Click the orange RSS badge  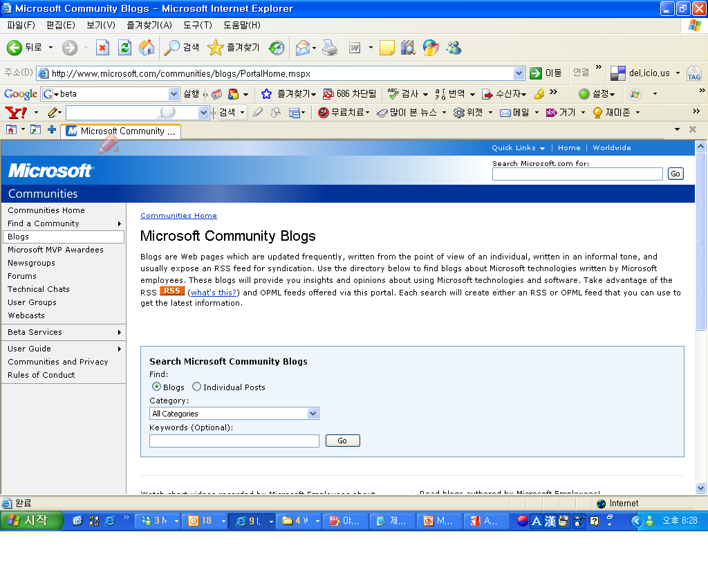click(x=172, y=291)
